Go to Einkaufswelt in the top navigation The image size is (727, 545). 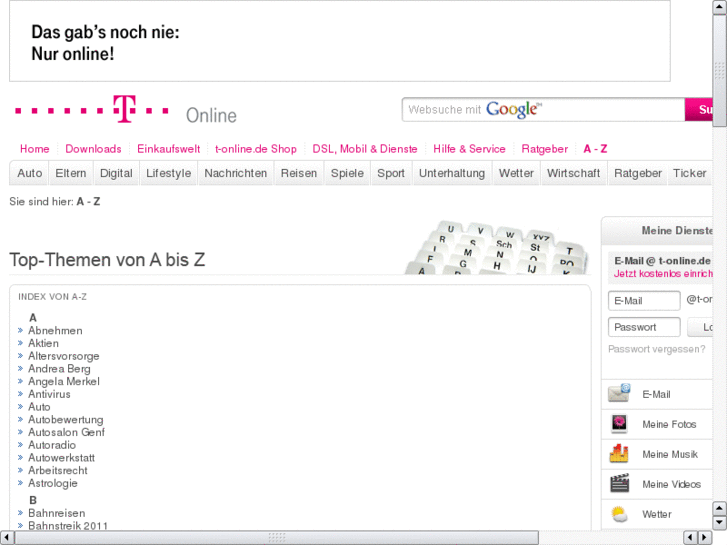[x=168, y=149]
